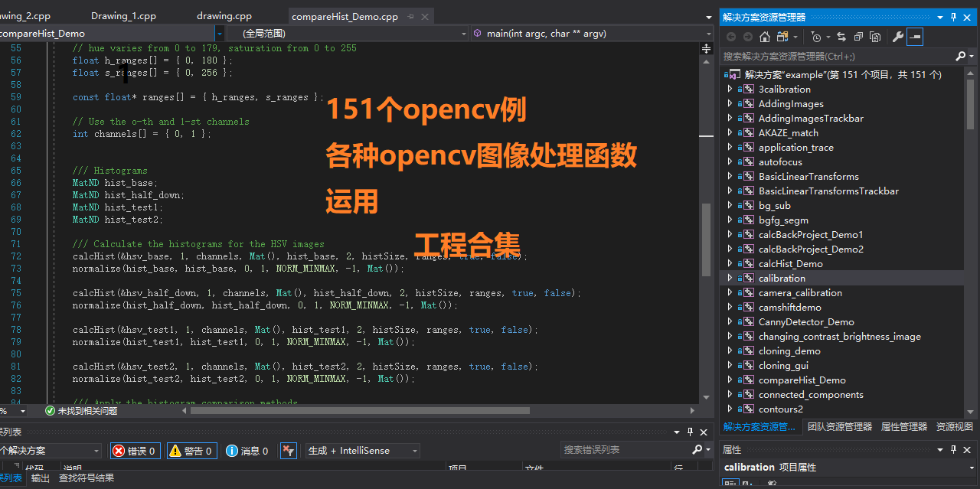Click the error list search magnifier icon
Image resolution: width=980 pixels, height=489 pixels.
click(x=697, y=450)
